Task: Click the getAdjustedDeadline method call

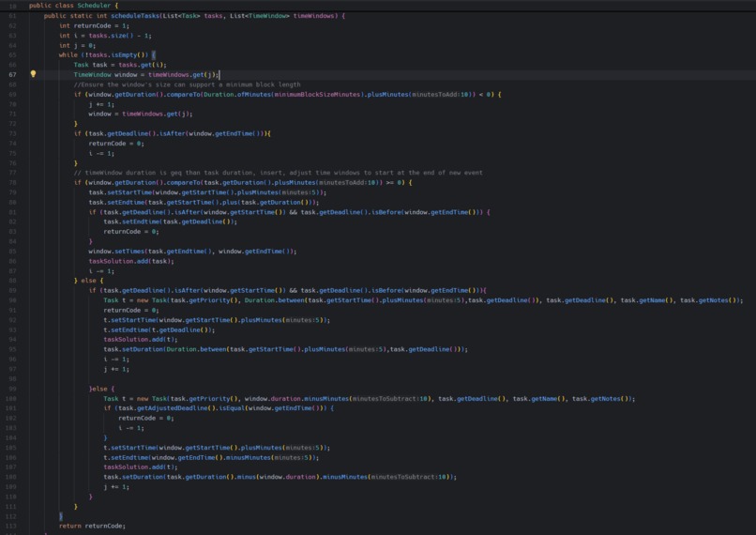Action: tap(176, 408)
